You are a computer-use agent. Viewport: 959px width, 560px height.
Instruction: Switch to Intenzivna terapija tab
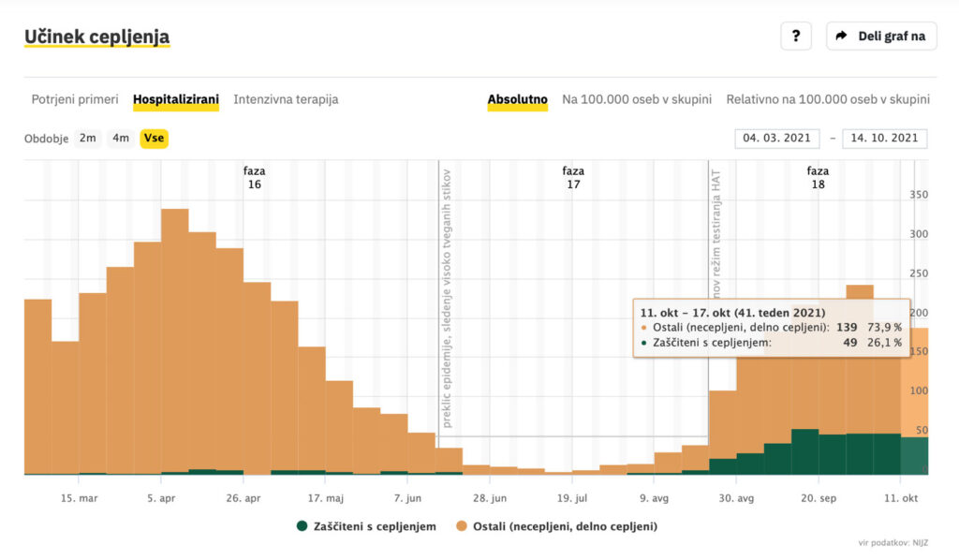[x=286, y=99]
